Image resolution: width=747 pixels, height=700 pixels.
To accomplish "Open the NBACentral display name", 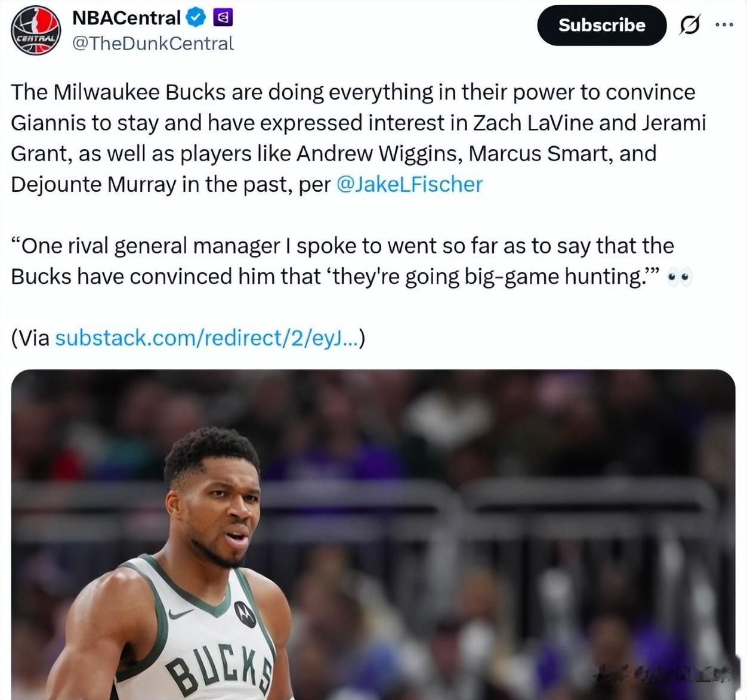I will coord(126,18).
